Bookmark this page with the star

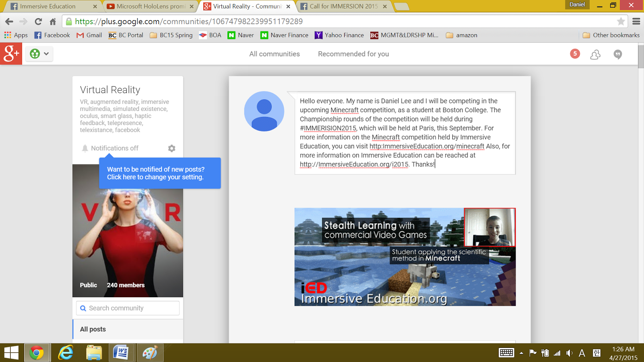(621, 21)
